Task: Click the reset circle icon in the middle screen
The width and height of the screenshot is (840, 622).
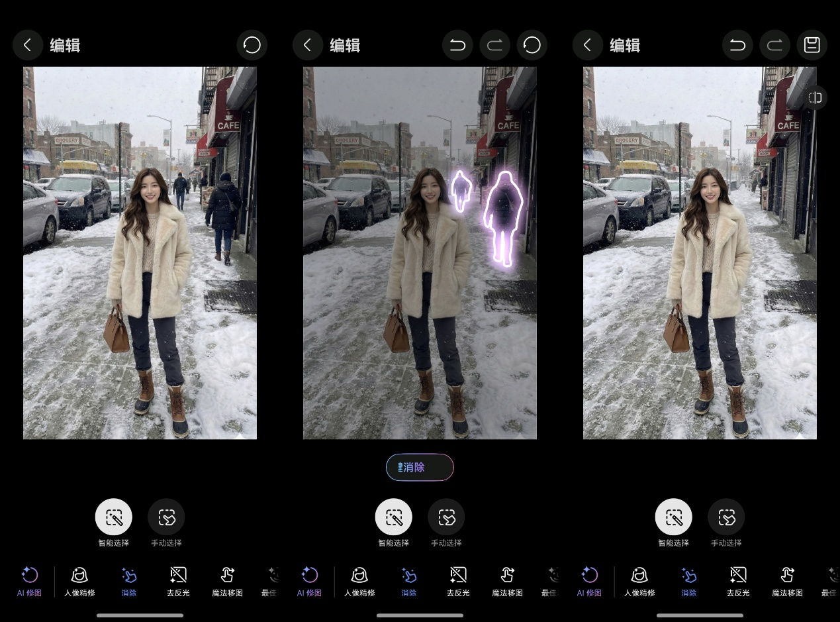Action: (532, 45)
